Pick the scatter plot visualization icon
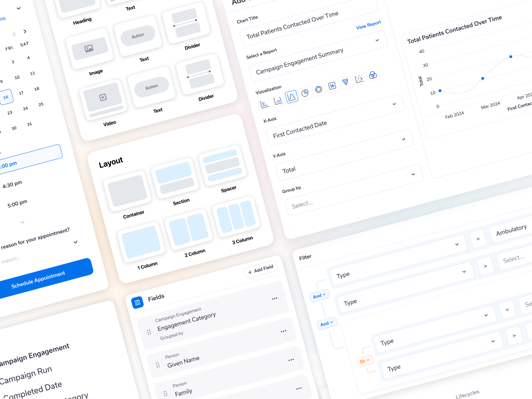 click(x=359, y=79)
